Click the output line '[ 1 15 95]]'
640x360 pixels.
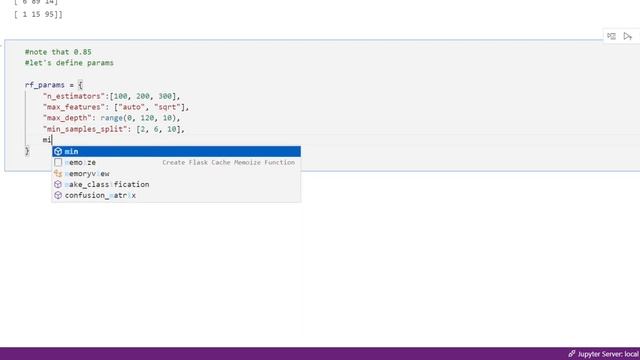point(38,14)
